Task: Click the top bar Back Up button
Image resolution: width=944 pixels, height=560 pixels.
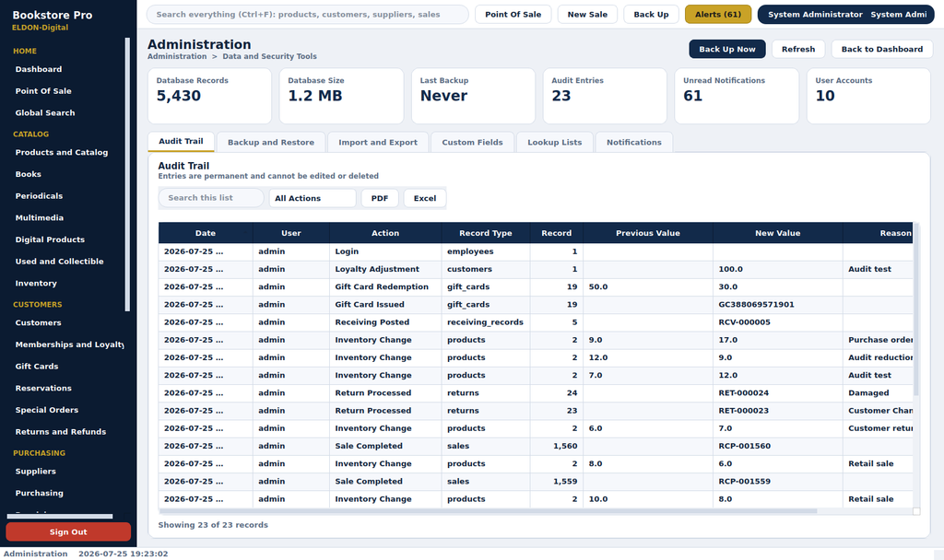Action: coord(651,15)
